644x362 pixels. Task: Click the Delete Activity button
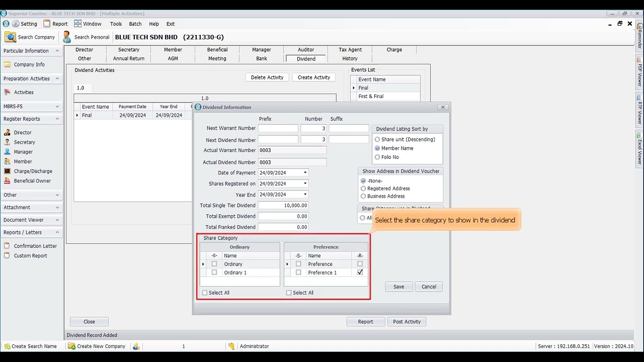click(x=267, y=77)
